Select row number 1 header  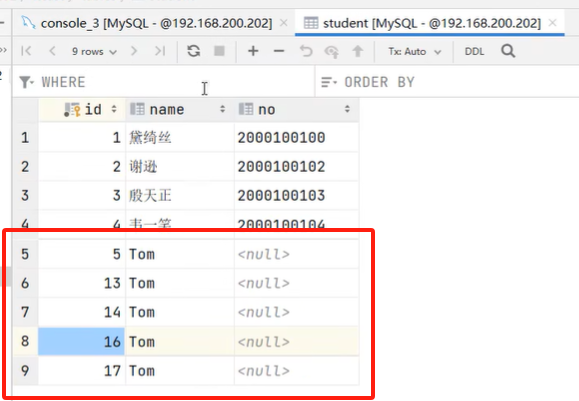coord(25,138)
